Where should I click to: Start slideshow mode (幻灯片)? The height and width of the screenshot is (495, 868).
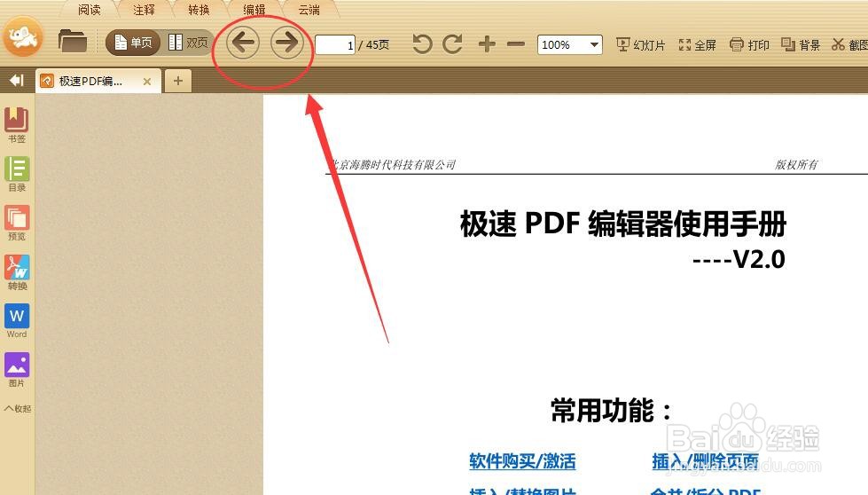[x=640, y=45]
